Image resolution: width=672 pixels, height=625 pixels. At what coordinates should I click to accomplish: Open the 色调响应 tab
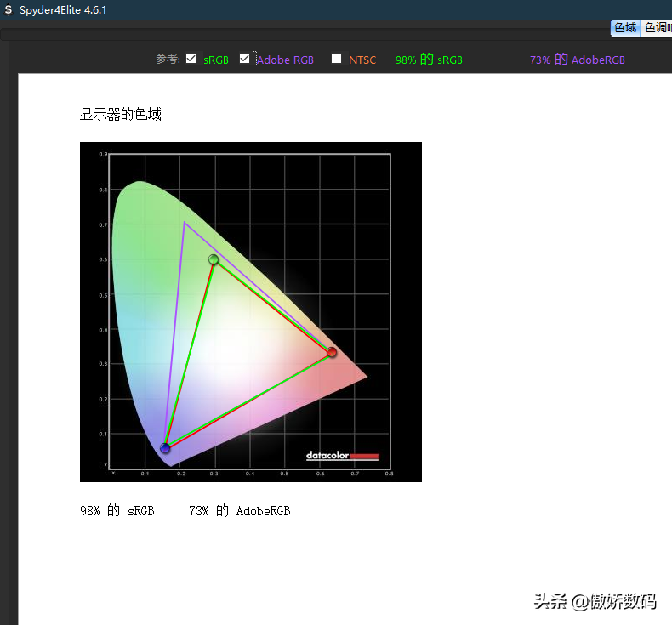[x=657, y=28]
